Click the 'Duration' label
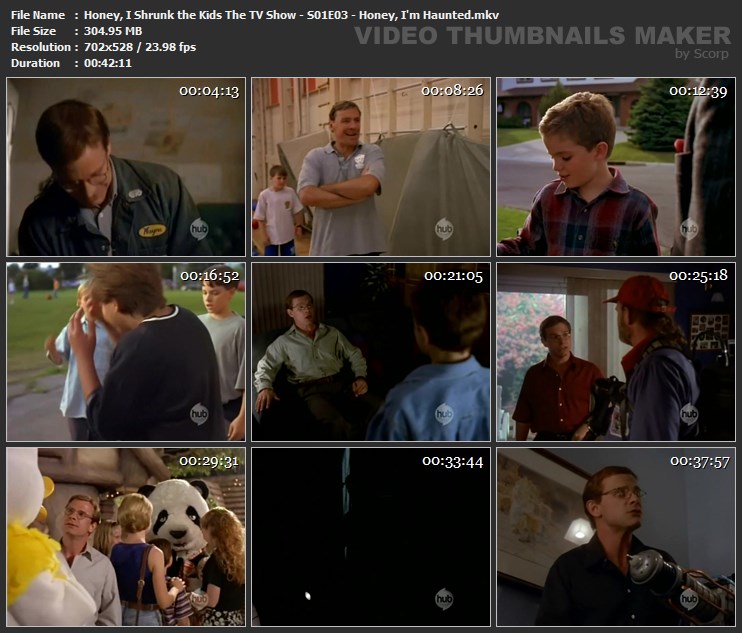The height and width of the screenshot is (633, 742). [35, 63]
